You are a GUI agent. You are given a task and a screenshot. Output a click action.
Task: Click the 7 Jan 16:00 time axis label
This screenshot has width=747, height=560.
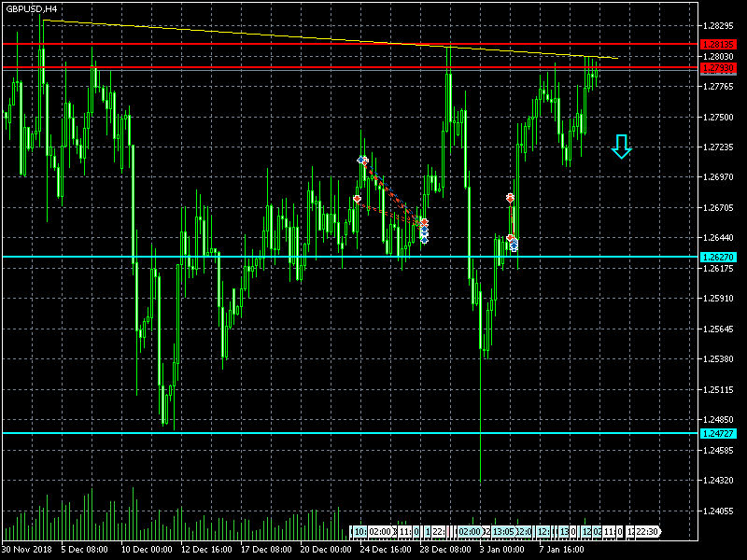(x=562, y=549)
